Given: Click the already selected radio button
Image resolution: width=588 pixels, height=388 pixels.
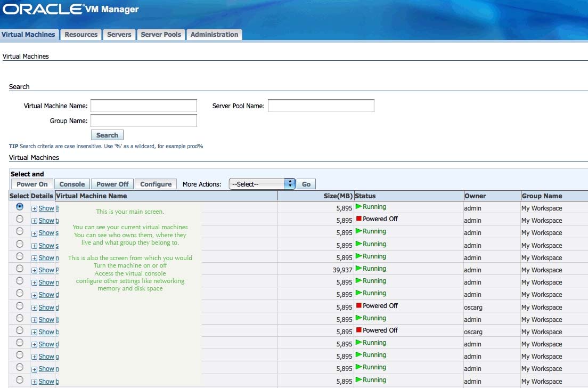Looking at the screenshot, I should (20, 206).
